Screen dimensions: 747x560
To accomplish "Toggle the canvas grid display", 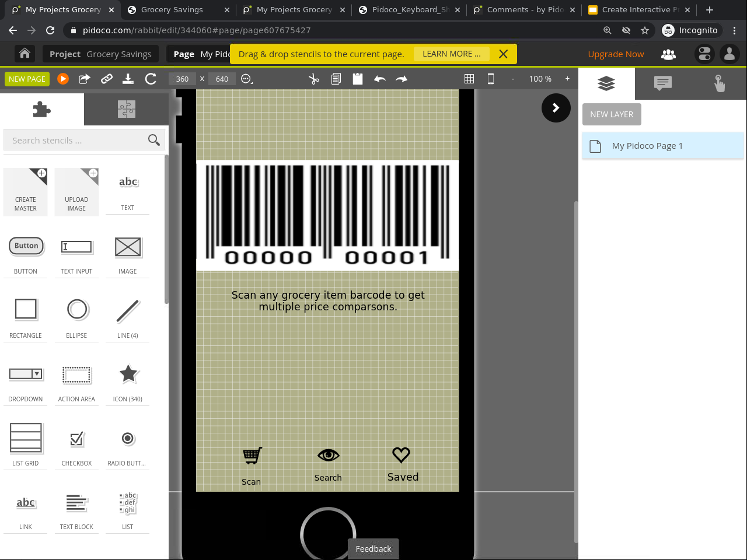I will pyautogui.click(x=469, y=79).
